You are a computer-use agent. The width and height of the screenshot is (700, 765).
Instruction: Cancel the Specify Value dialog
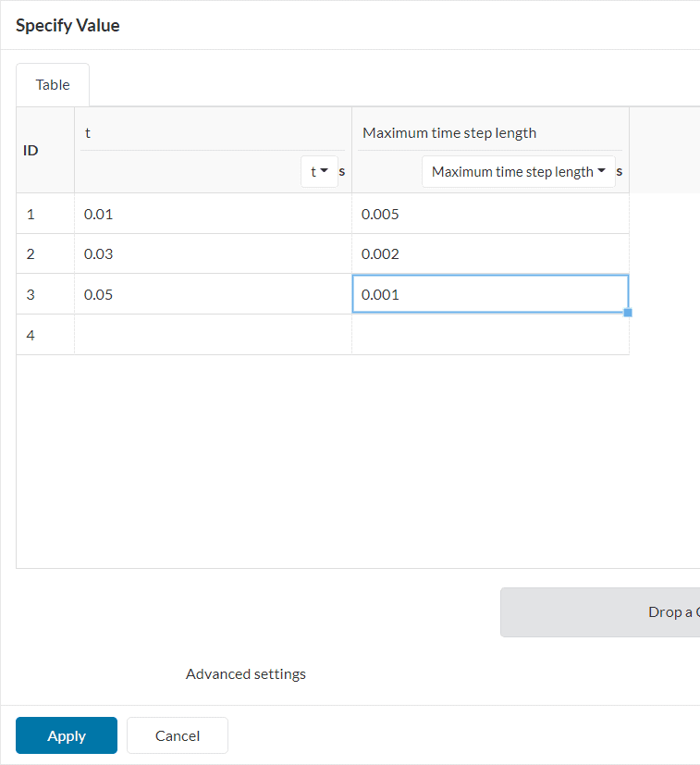pyautogui.click(x=178, y=735)
